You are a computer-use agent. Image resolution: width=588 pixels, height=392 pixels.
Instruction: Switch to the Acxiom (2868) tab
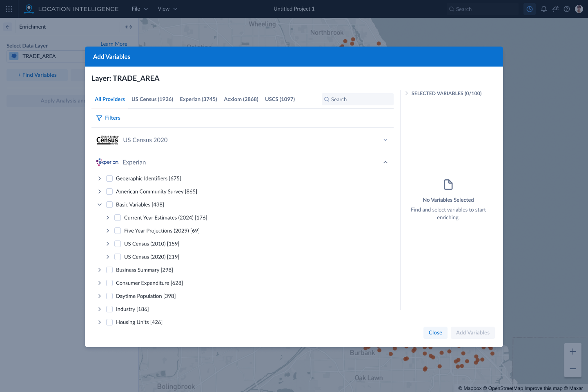point(241,99)
